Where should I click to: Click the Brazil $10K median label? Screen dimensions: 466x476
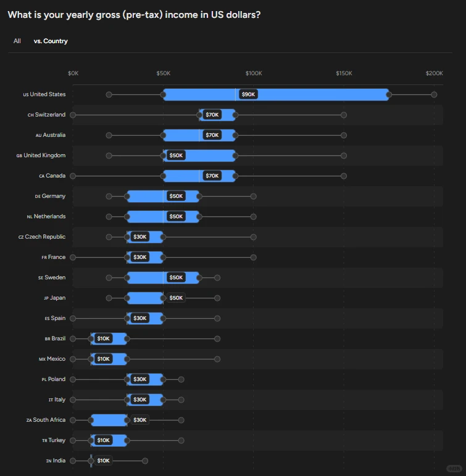[103, 339]
